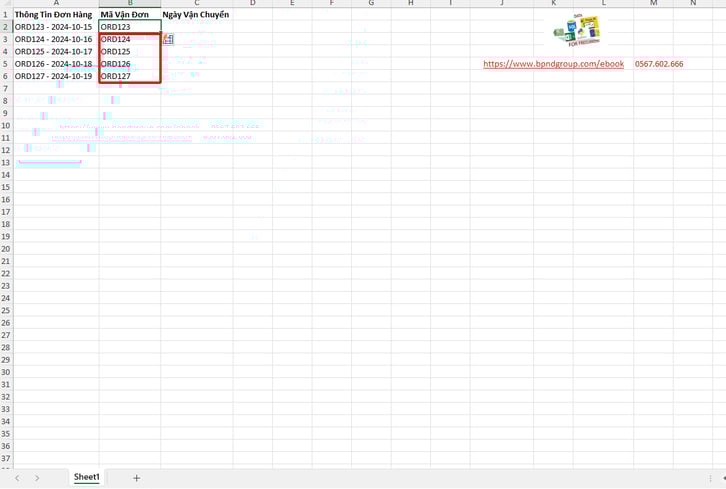This screenshot has width=726, height=489.
Task: Click the ebook logo image
Action: click(x=577, y=31)
